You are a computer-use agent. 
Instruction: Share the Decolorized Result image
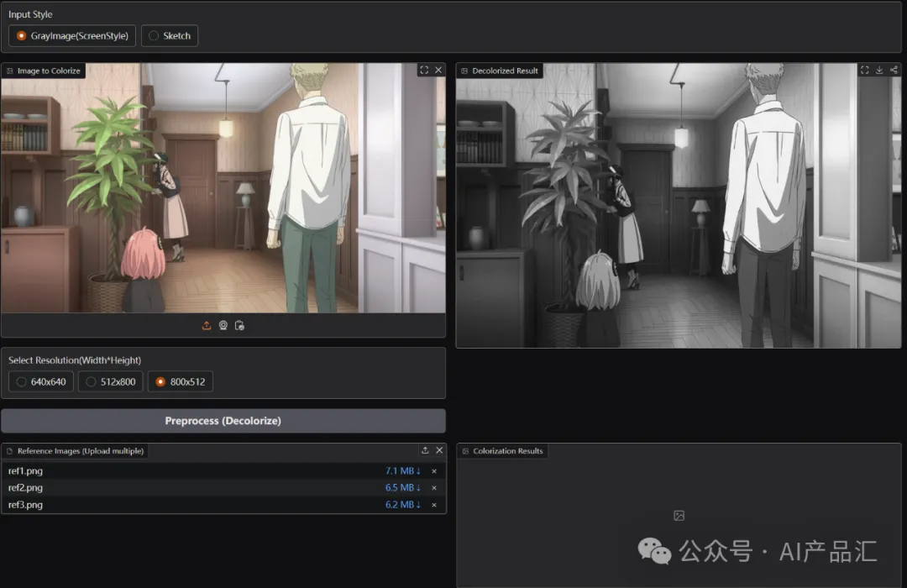(894, 70)
